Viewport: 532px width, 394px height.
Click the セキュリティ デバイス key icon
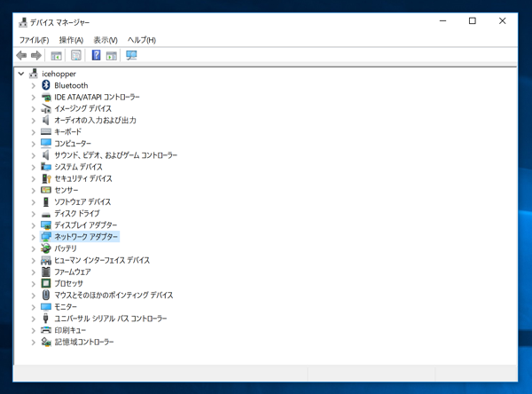point(46,178)
